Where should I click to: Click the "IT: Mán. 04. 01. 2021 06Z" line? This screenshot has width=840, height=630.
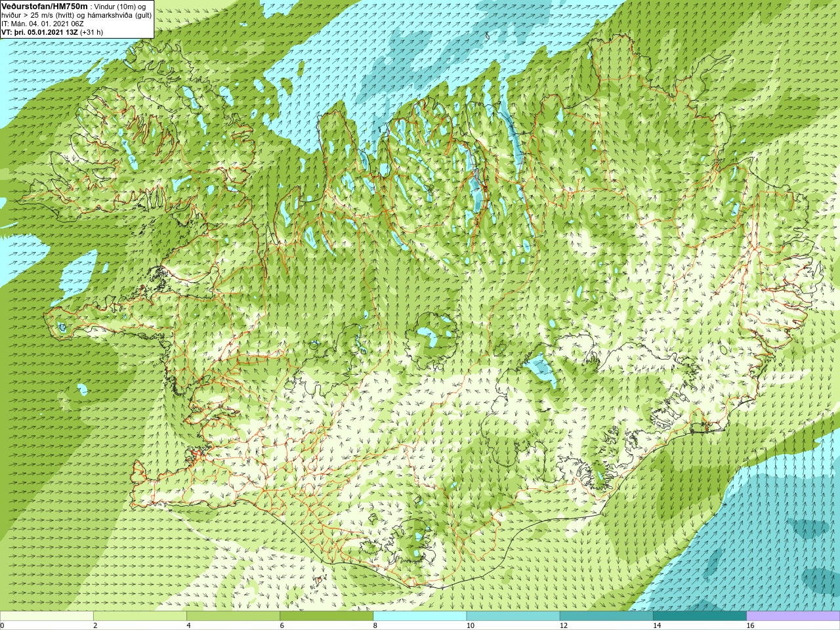tap(42, 24)
